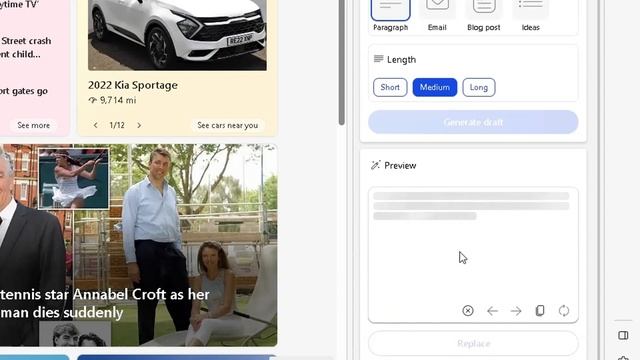This screenshot has width=640, height=360.
Task: Show next car in carousel
Action: [139, 125]
